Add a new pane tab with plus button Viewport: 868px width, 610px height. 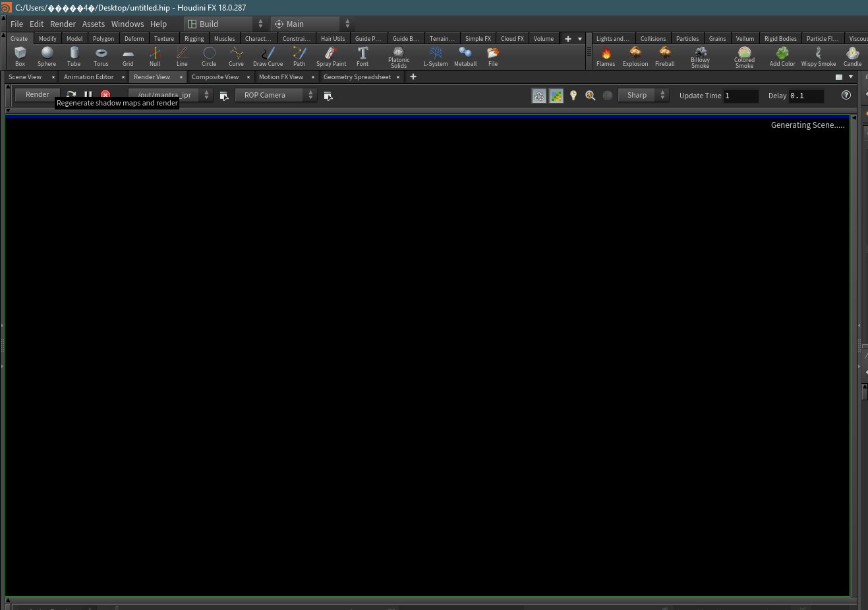413,77
